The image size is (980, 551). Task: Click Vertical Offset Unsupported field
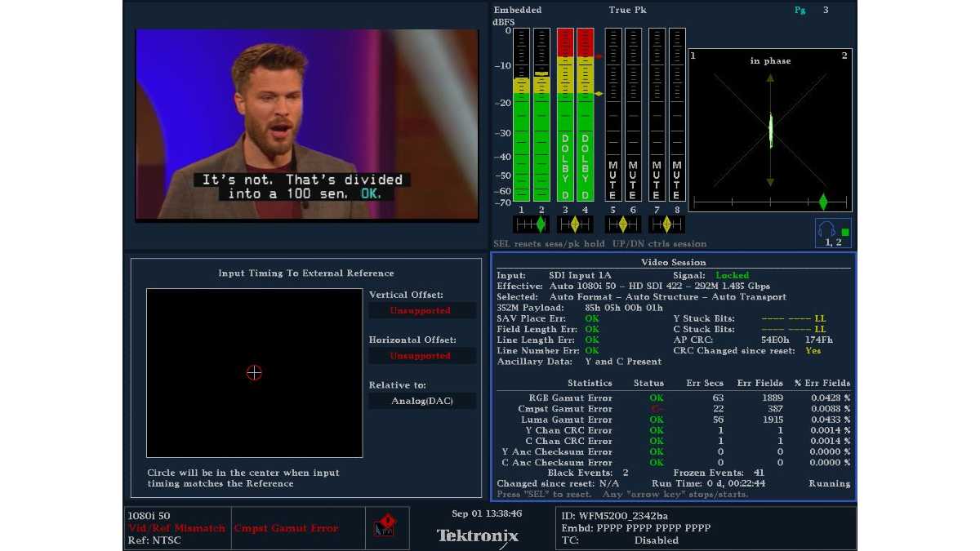421,311
